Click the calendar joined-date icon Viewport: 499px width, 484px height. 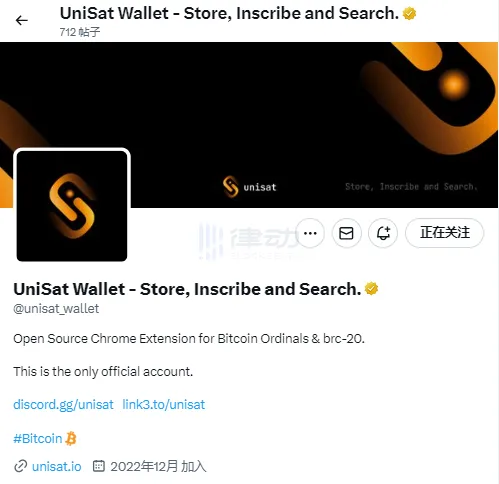click(x=99, y=466)
